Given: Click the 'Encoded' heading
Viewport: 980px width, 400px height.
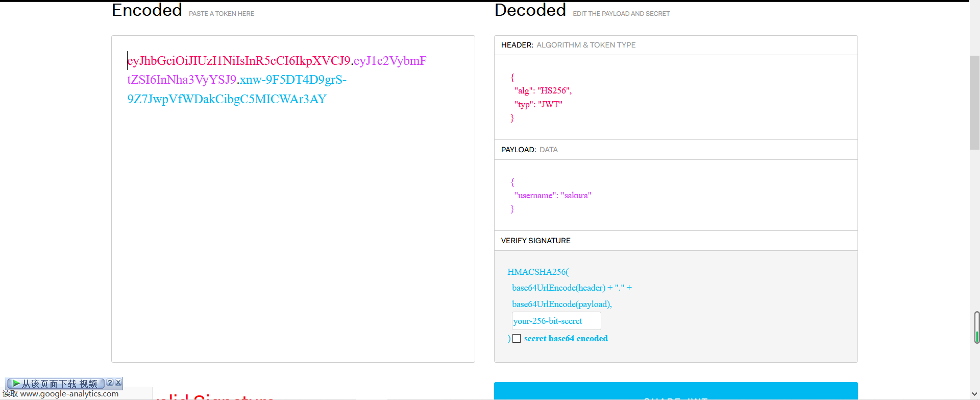Looking at the screenshot, I should click(147, 10).
